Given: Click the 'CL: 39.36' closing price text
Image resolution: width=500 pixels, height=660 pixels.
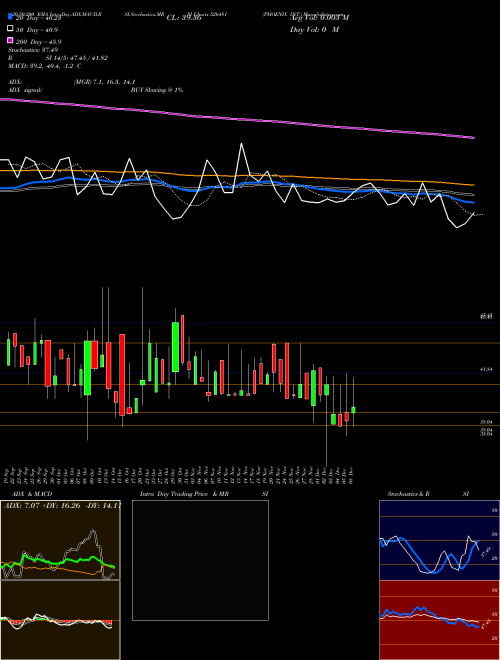Looking at the screenshot, I should point(184,18).
